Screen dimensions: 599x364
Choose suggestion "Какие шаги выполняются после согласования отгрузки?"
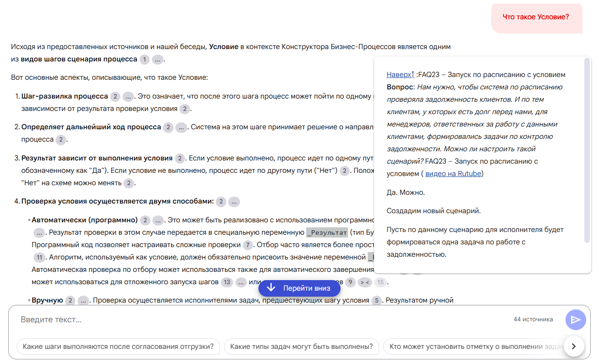[x=118, y=347]
